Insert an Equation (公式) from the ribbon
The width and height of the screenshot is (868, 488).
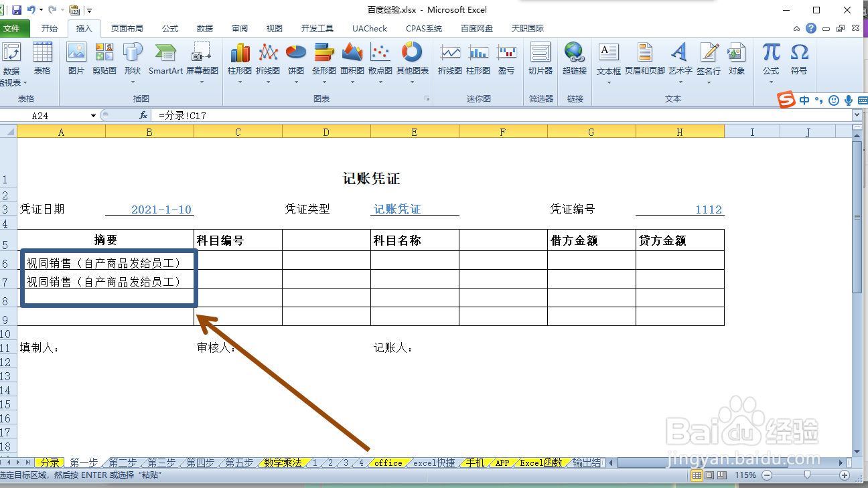pyautogui.click(x=771, y=62)
